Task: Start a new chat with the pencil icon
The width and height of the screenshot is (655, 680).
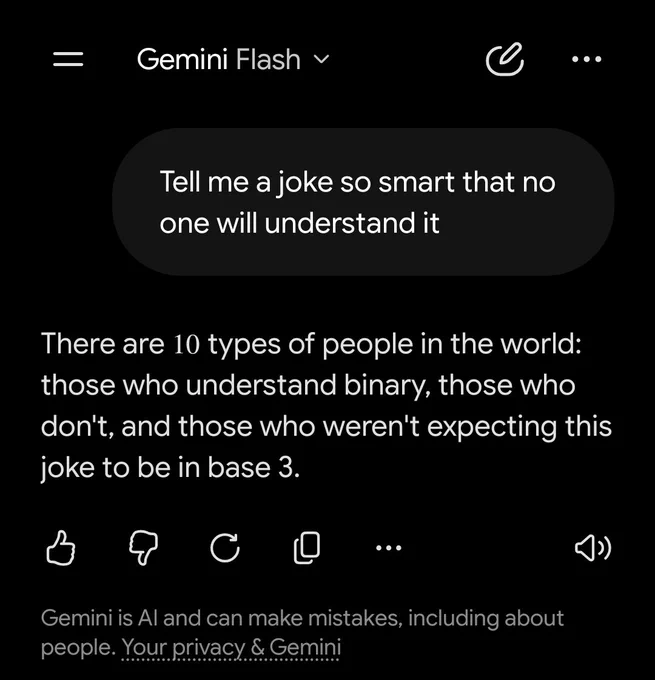Action: coord(504,59)
